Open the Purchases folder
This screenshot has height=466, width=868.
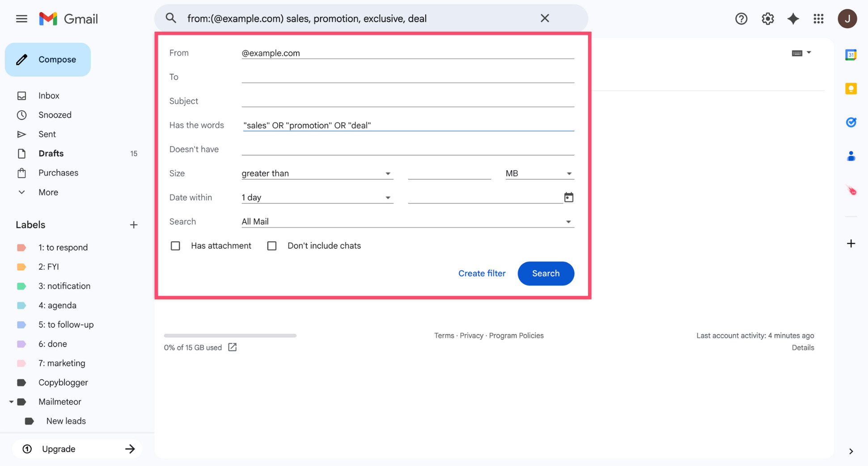[58, 172]
